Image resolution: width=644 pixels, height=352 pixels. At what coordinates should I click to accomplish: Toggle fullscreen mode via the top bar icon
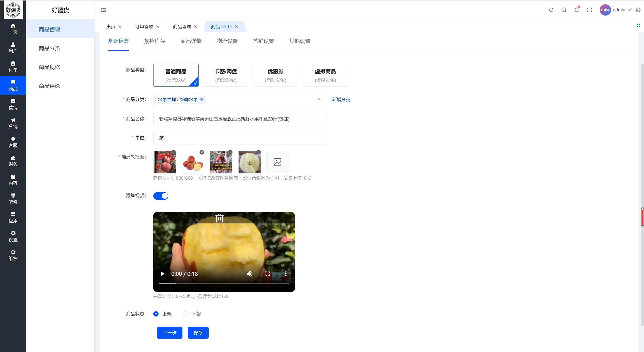coord(589,10)
